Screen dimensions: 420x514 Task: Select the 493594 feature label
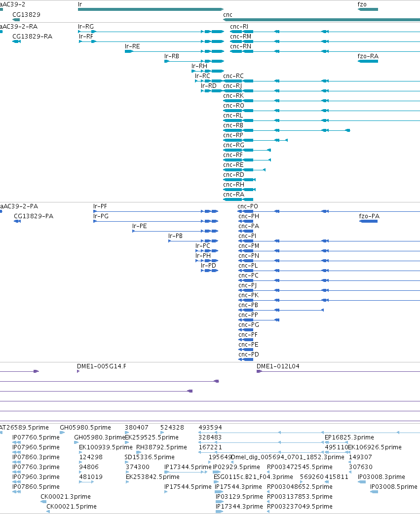point(210,428)
